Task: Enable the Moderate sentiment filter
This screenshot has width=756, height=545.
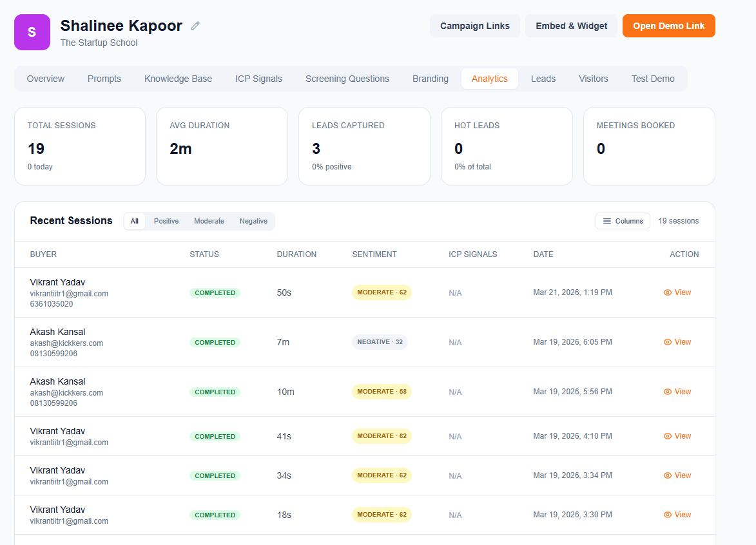Action: tap(209, 221)
